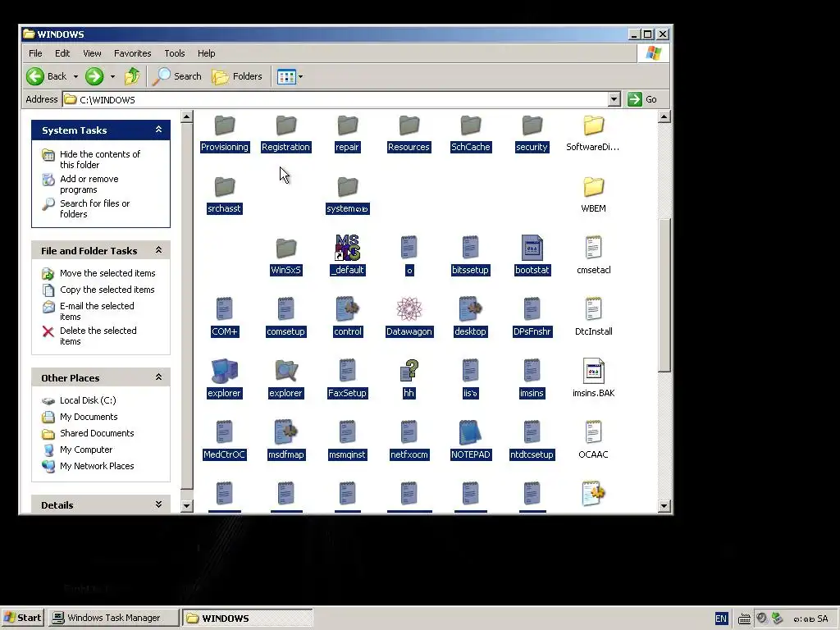
Task: Click Search for files or folders
Action: 95,208
